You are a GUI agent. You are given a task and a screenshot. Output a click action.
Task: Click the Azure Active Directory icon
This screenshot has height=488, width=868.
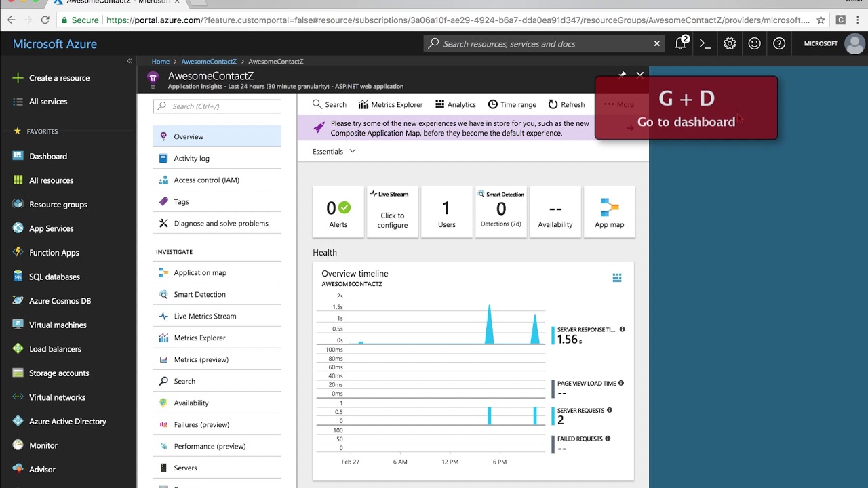pyautogui.click(x=18, y=421)
